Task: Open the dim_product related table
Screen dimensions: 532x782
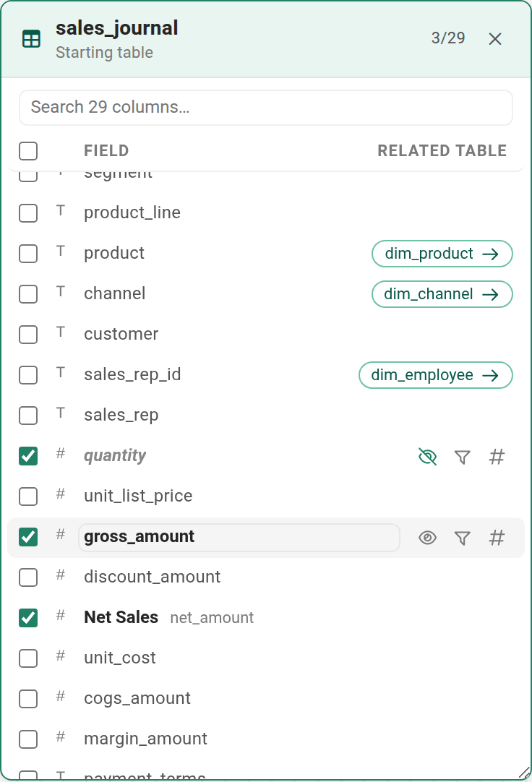Action: pos(442,254)
